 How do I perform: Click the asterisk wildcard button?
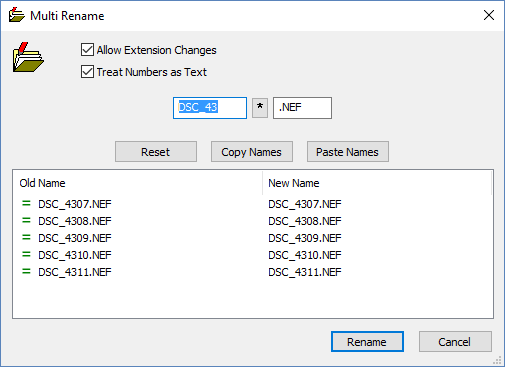tap(260, 108)
